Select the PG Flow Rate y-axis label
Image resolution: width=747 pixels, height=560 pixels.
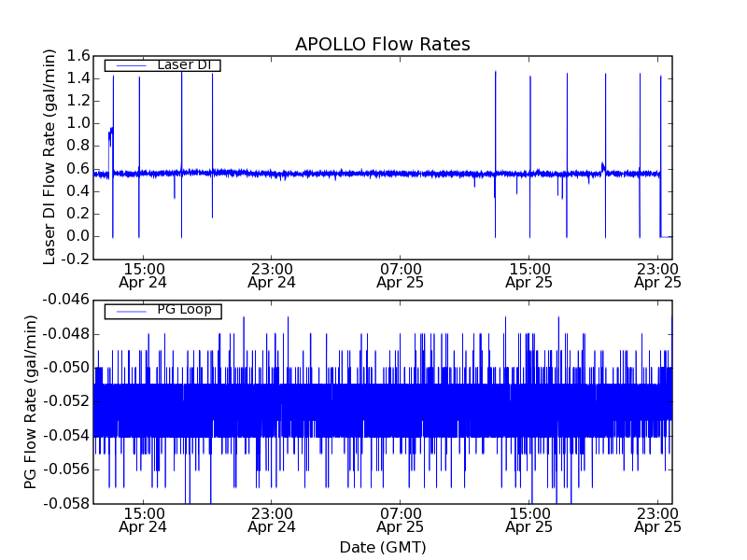tap(31, 401)
